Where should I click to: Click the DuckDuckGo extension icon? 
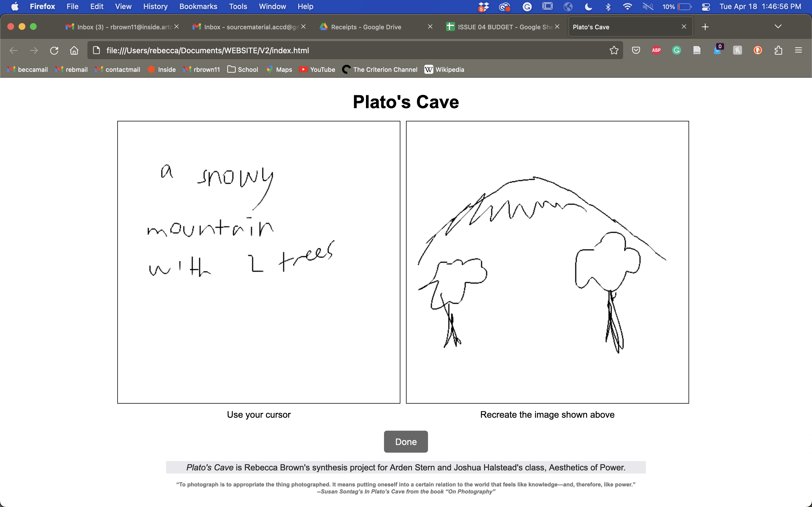pyautogui.click(x=758, y=50)
